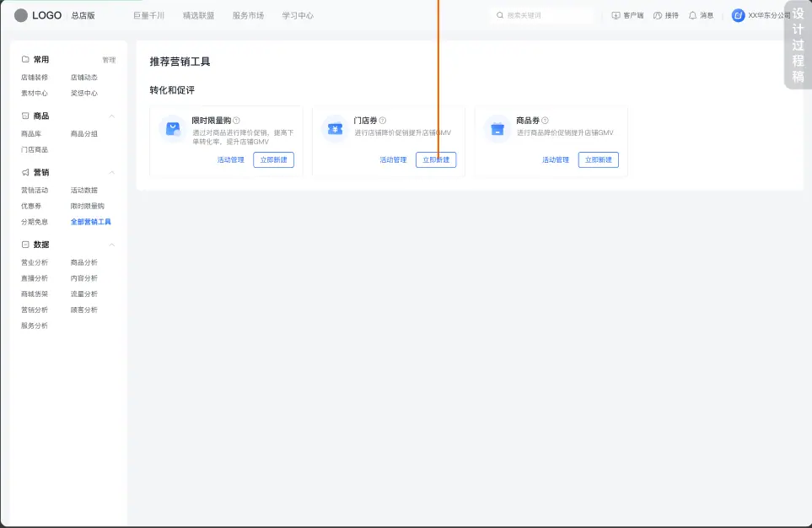Click the 门店券 coupon card icon
The height and width of the screenshot is (528, 812).
[x=335, y=128]
